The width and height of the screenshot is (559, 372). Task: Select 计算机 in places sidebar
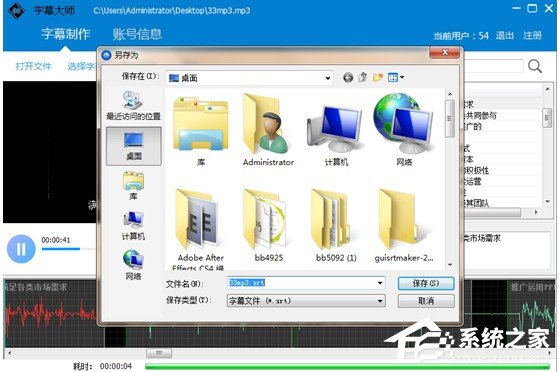(x=133, y=226)
